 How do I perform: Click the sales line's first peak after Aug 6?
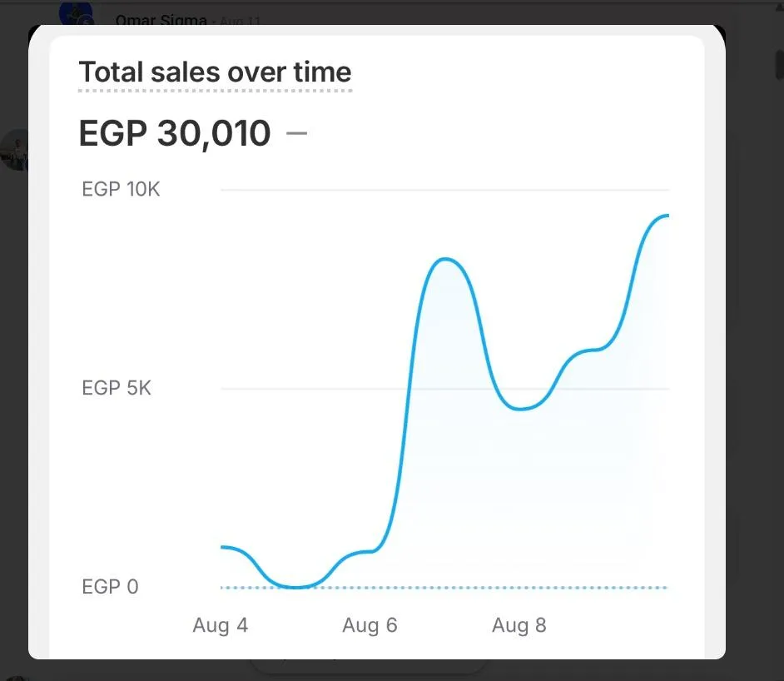pyautogui.click(x=445, y=260)
